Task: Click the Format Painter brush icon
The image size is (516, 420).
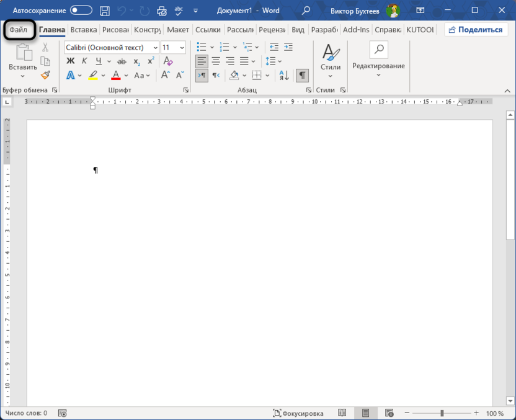Action: (45, 75)
